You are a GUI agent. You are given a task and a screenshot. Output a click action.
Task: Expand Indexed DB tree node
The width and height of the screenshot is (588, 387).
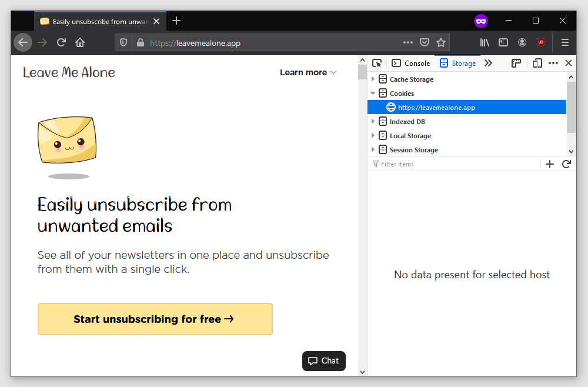tap(373, 121)
